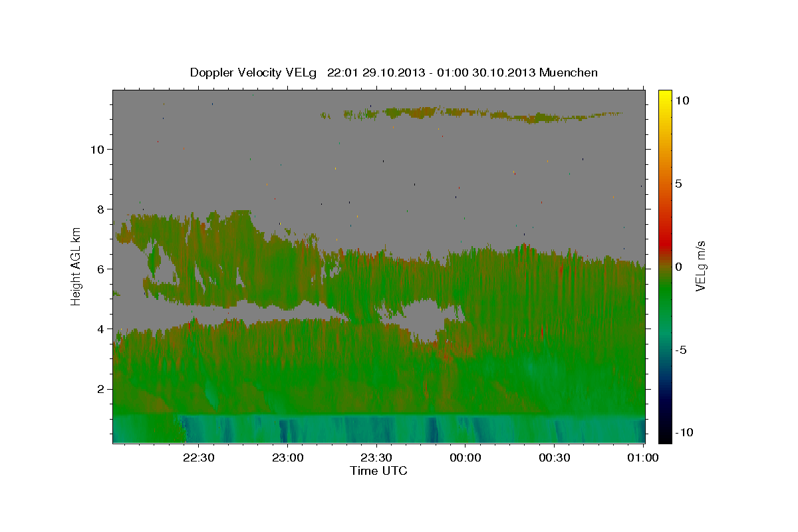Click the colorbar tick value -5

(681, 350)
